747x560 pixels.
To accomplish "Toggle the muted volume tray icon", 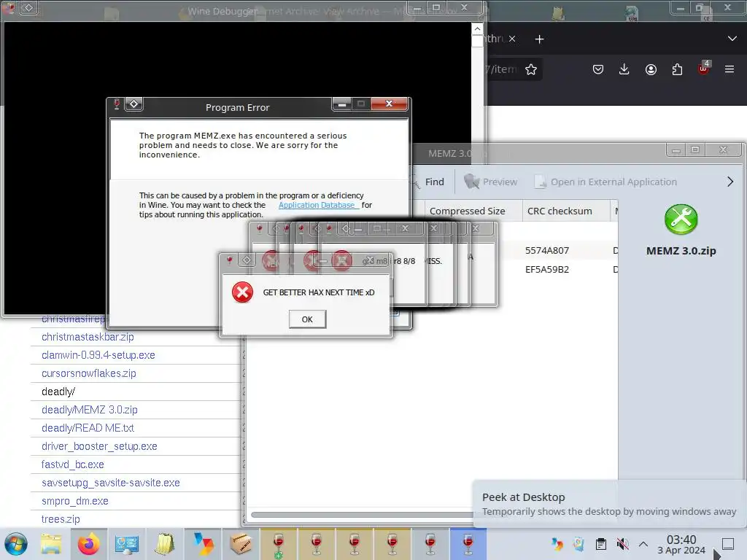I will tap(622, 544).
